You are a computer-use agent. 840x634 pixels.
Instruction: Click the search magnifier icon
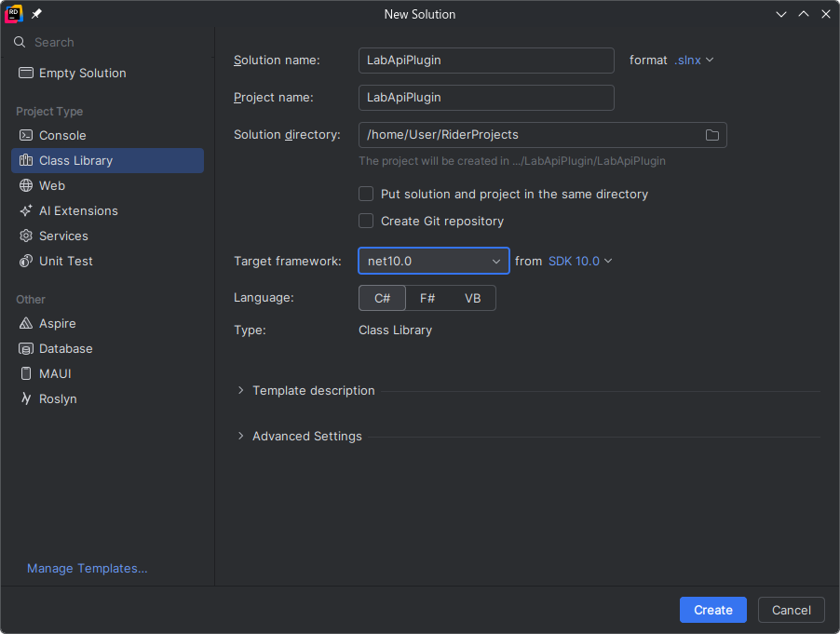click(20, 42)
